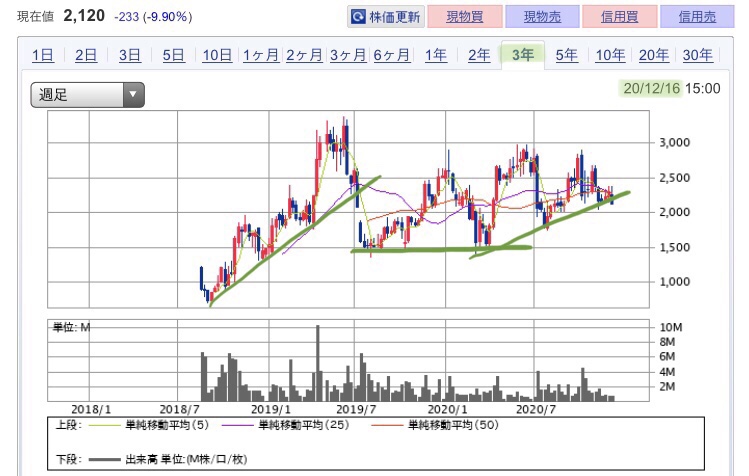Switch chart to the 2日 period
The height and width of the screenshot is (476, 749).
tap(86, 55)
